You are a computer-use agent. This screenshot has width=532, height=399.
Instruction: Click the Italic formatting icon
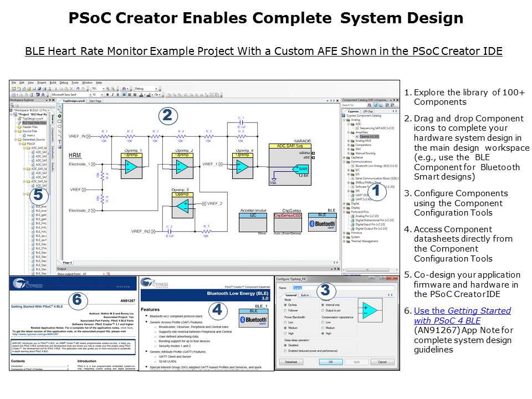coord(111,95)
